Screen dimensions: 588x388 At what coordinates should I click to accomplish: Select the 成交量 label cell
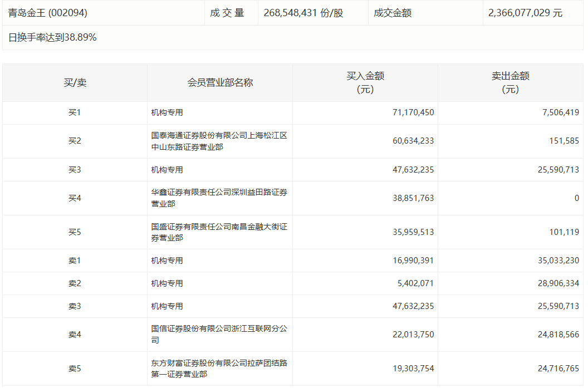point(227,13)
